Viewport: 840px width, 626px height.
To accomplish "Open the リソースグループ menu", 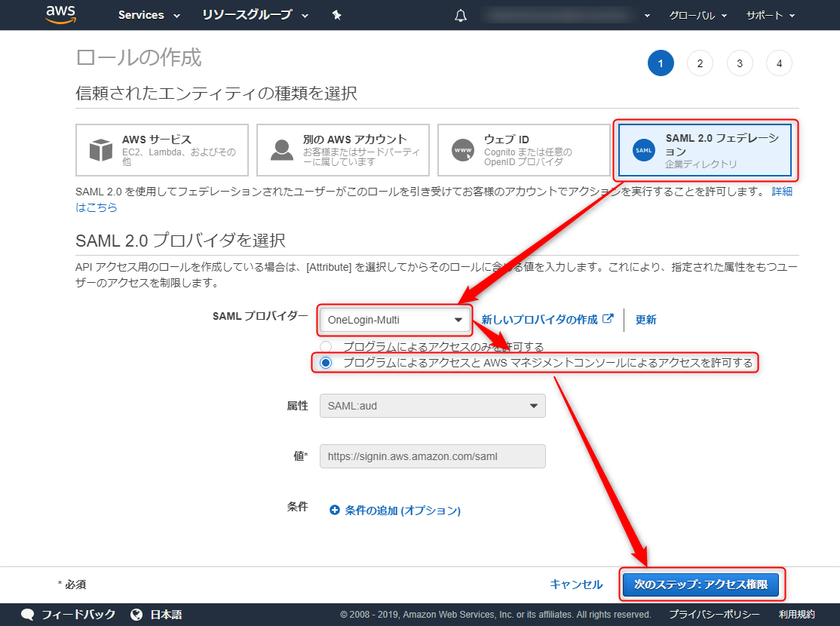I will (x=256, y=15).
